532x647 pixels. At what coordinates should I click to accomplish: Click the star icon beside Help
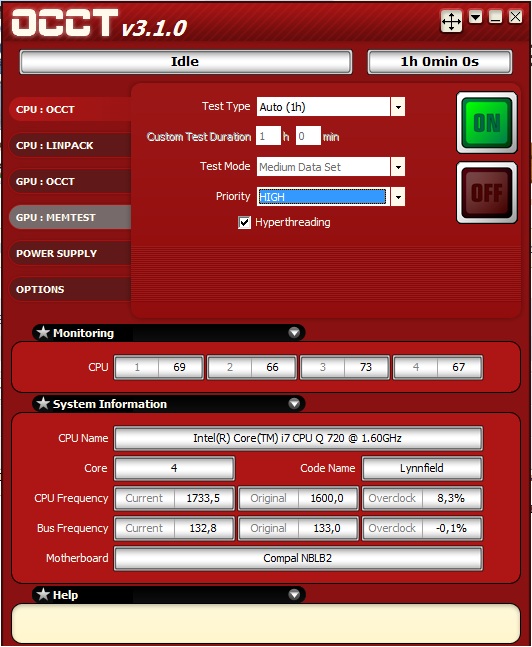coord(43,594)
